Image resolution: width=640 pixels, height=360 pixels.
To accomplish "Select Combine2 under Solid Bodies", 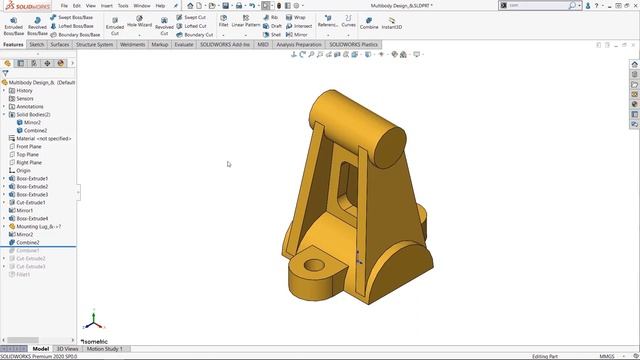I will tap(32, 131).
